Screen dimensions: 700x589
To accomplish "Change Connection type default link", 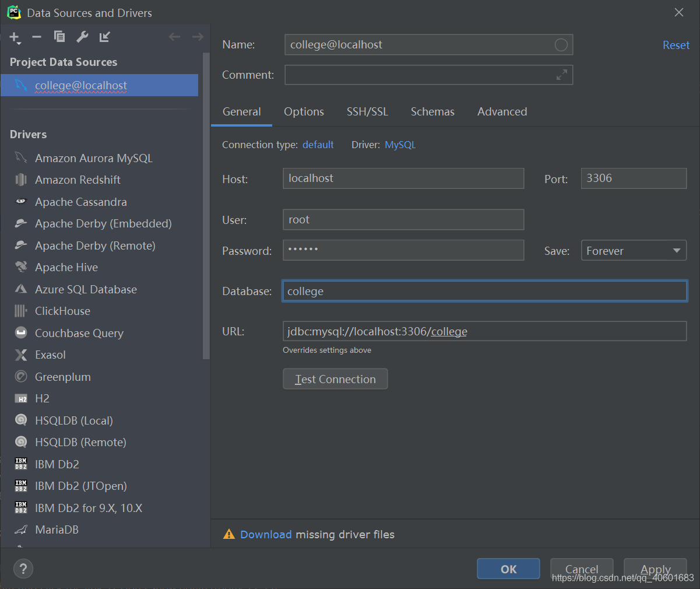I will pyautogui.click(x=318, y=145).
